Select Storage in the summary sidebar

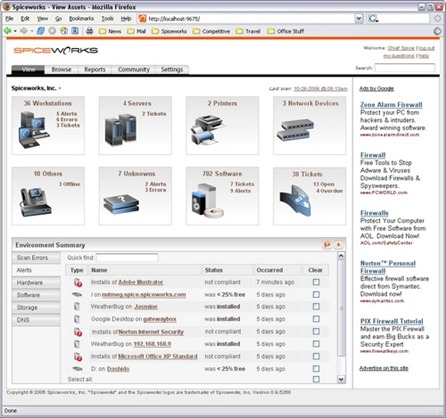pyautogui.click(x=36, y=307)
